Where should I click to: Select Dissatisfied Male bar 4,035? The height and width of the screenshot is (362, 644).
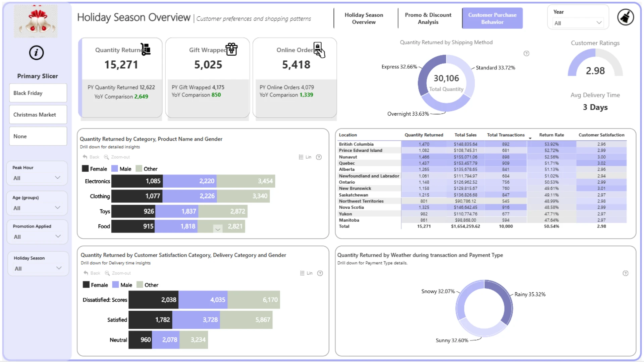(203, 300)
